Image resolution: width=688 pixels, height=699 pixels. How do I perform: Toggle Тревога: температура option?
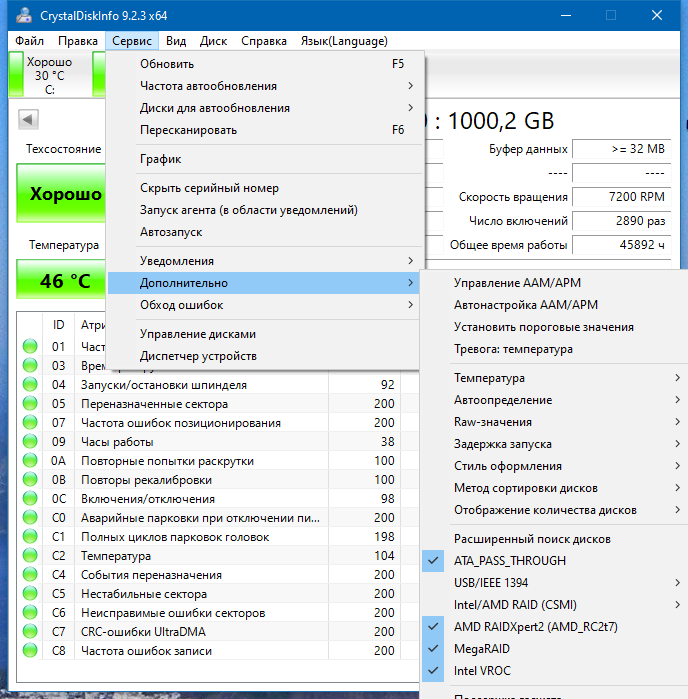554,349
